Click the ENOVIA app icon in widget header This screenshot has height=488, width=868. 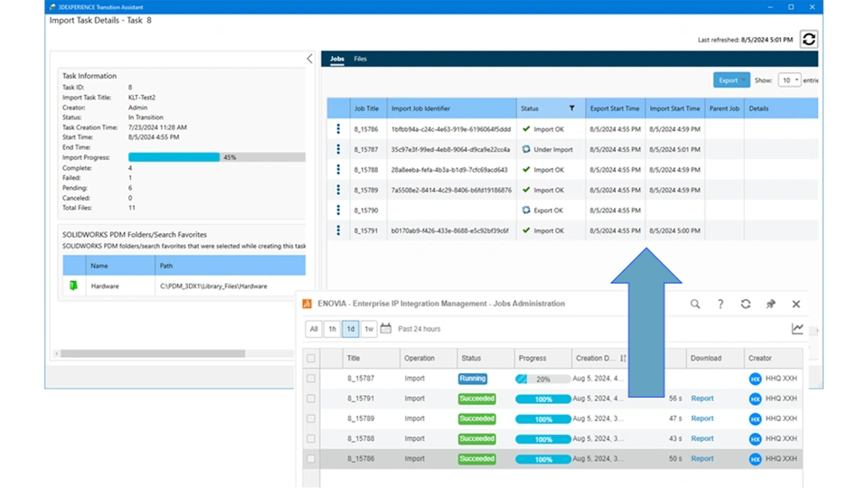307,304
